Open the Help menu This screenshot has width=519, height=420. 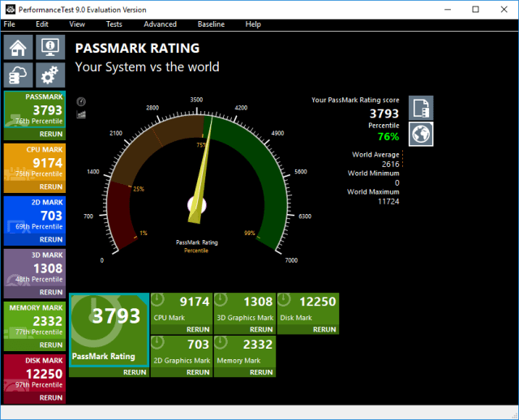tap(253, 24)
